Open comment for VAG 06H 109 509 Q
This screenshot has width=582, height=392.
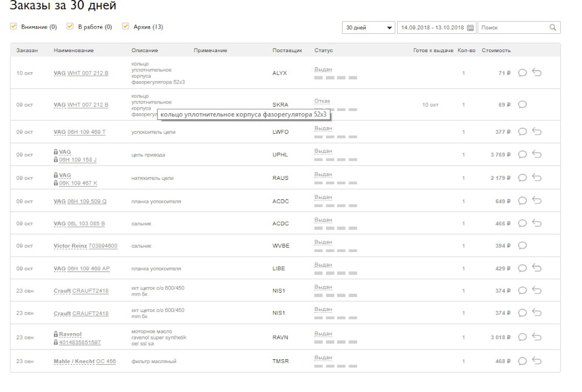[522, 201]
